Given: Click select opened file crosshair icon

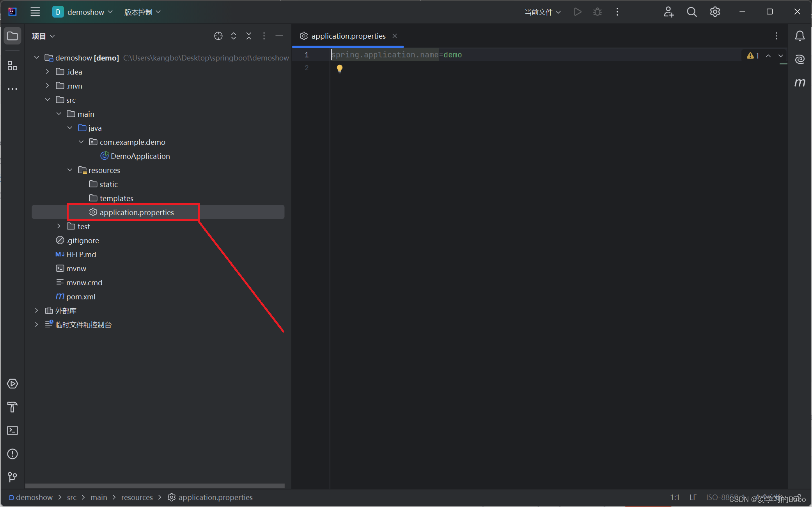Looking at the screenshot, I should (x=218, y=36).
